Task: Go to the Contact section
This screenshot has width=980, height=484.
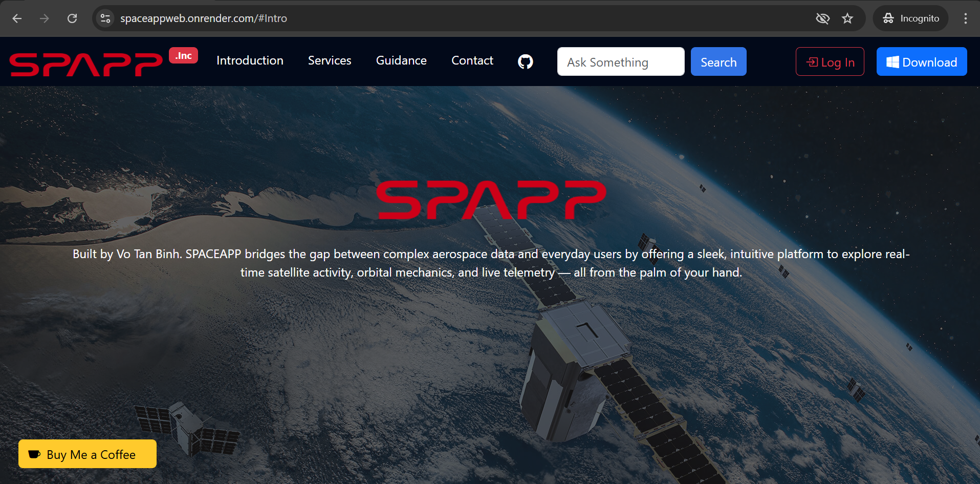Action: (x=472, y=60)
